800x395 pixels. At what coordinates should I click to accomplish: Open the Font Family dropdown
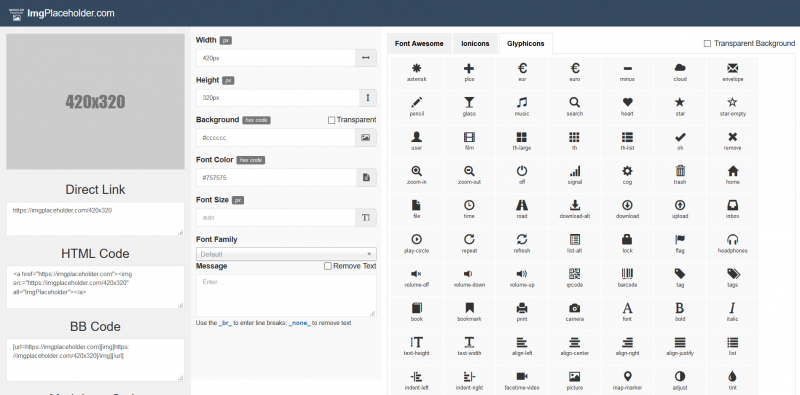[286, 254]
